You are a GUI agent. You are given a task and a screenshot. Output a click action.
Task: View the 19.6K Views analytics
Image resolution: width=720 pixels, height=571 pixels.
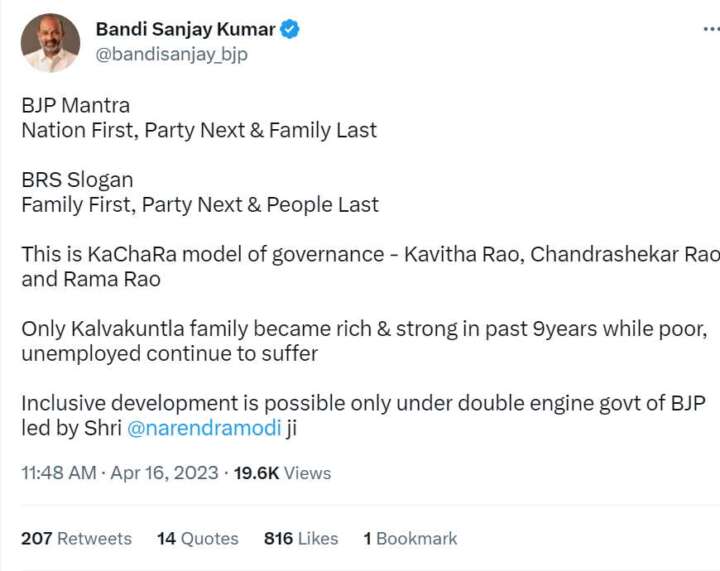click(281, 473)
